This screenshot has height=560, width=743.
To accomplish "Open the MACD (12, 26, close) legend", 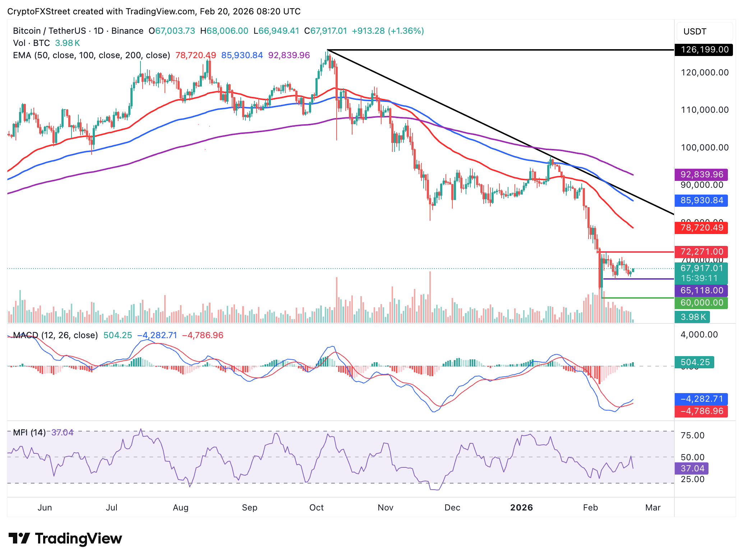I will click(55, 335).
